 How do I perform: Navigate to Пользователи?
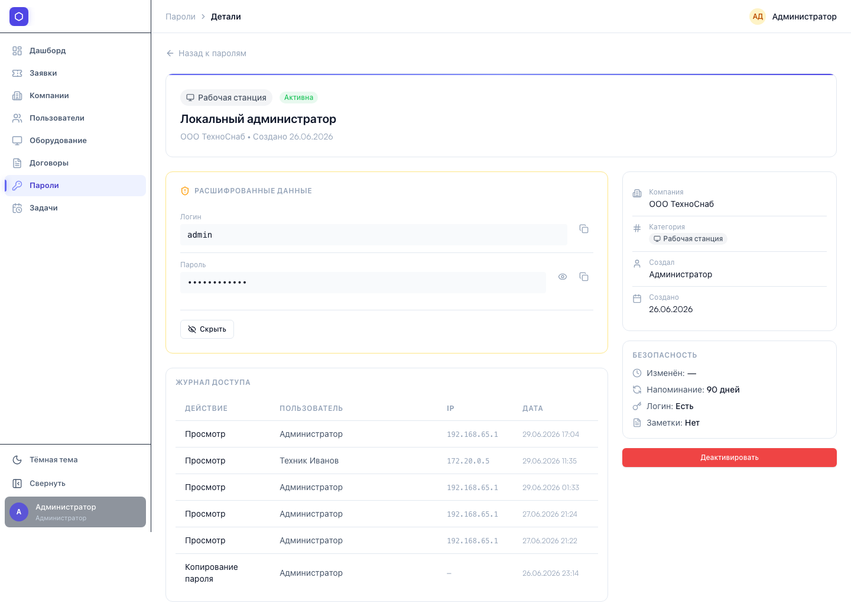tap(75, 118)
